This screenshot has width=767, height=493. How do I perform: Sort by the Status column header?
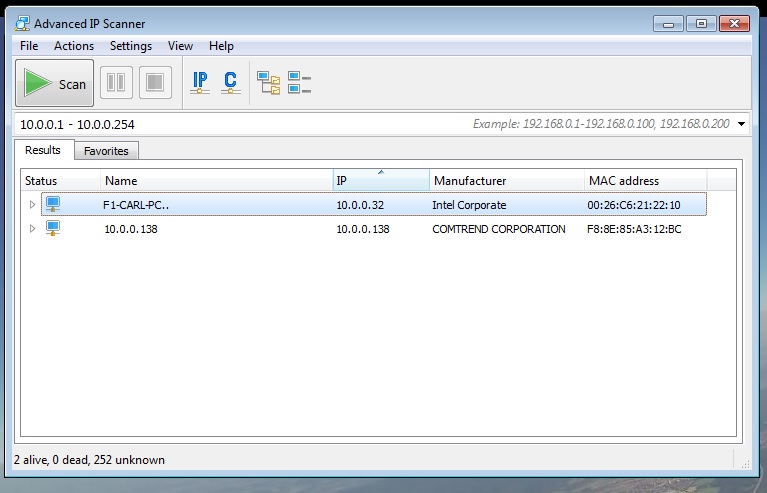(x=61, y=180)
